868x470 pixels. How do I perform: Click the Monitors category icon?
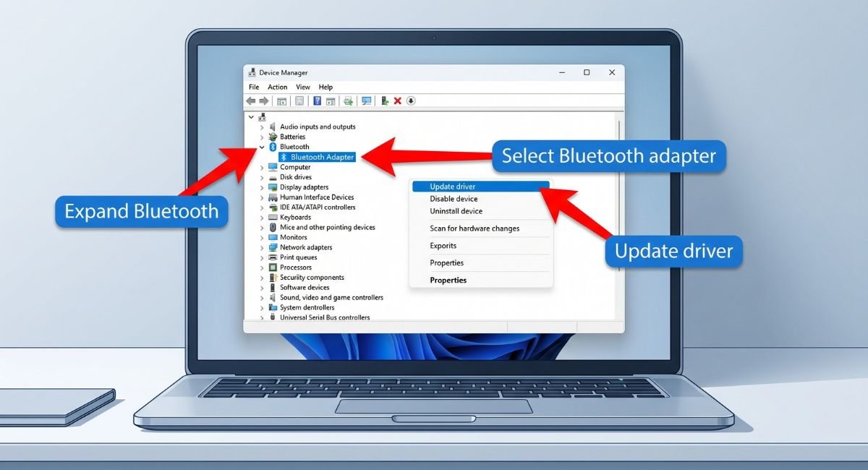pyautogui.click(x=273, y=237)
